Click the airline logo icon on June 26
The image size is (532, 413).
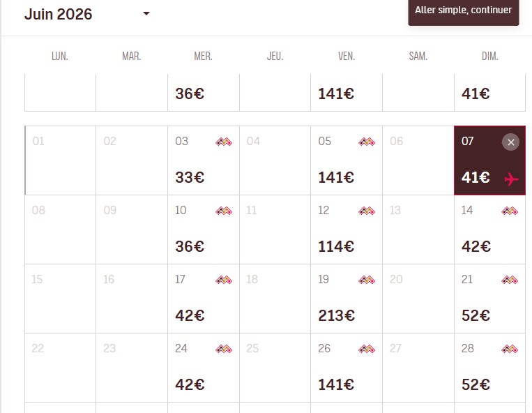(367, 349)
